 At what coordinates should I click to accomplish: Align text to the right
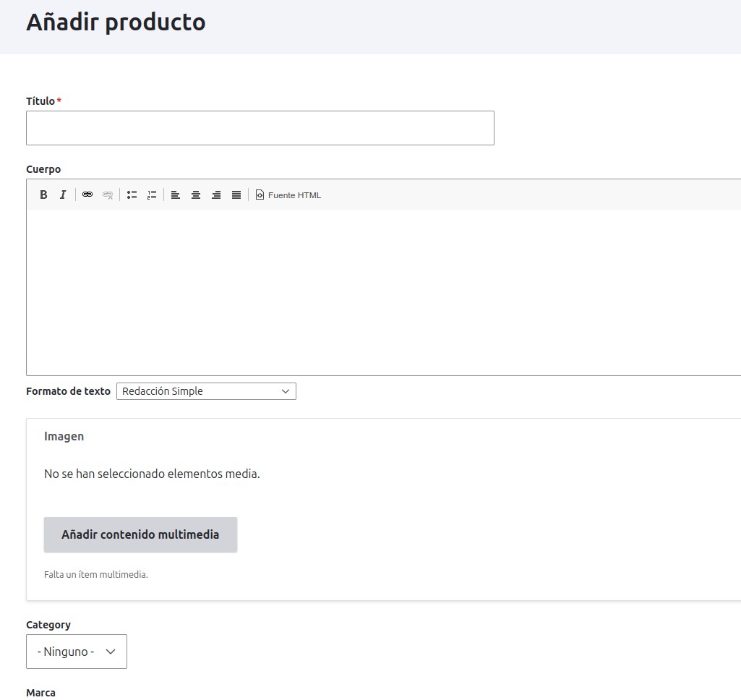coord(215,195)
